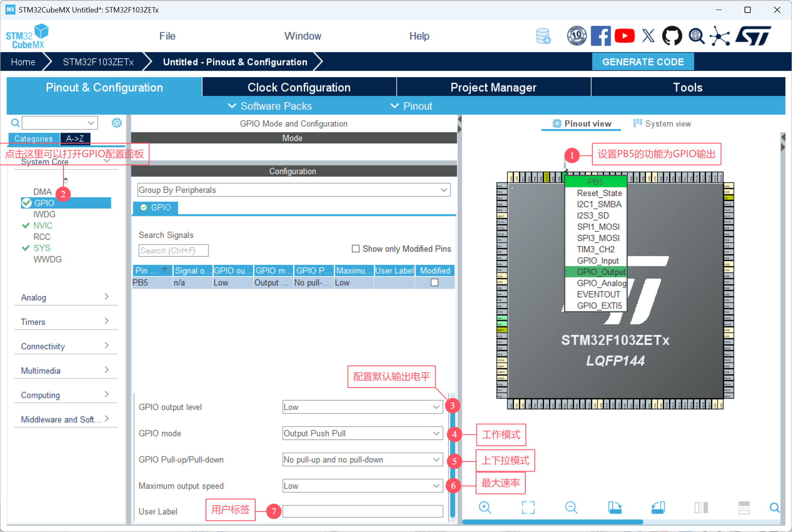Viewport: 792px width, 532px height.
Task: Click the fit-to-screen frame icon
Action: tap(528, 507)
